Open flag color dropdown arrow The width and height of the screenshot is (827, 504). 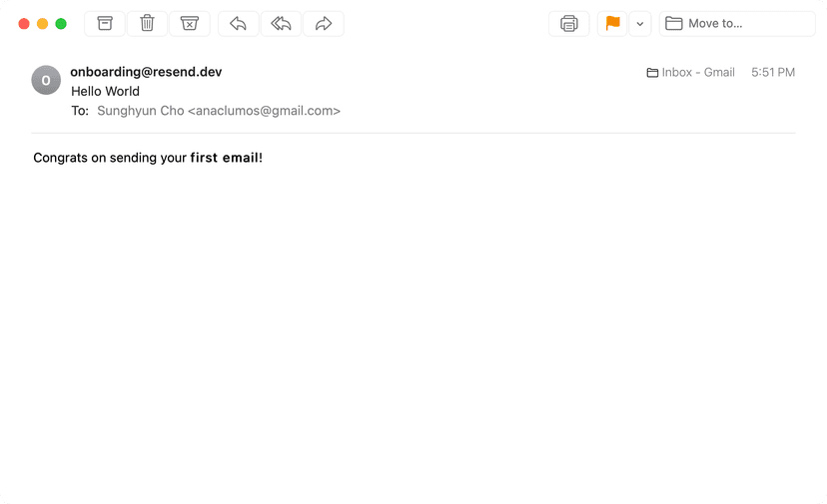(x=640, y=23)
